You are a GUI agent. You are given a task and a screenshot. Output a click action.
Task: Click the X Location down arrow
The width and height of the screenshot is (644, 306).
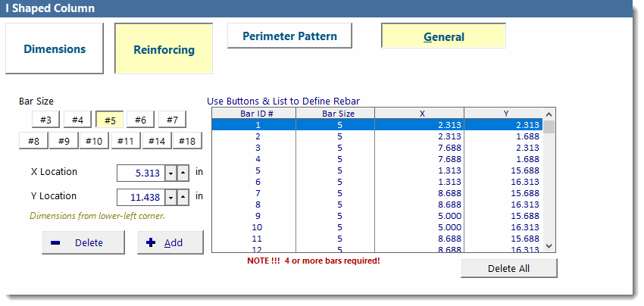[170, 173]
